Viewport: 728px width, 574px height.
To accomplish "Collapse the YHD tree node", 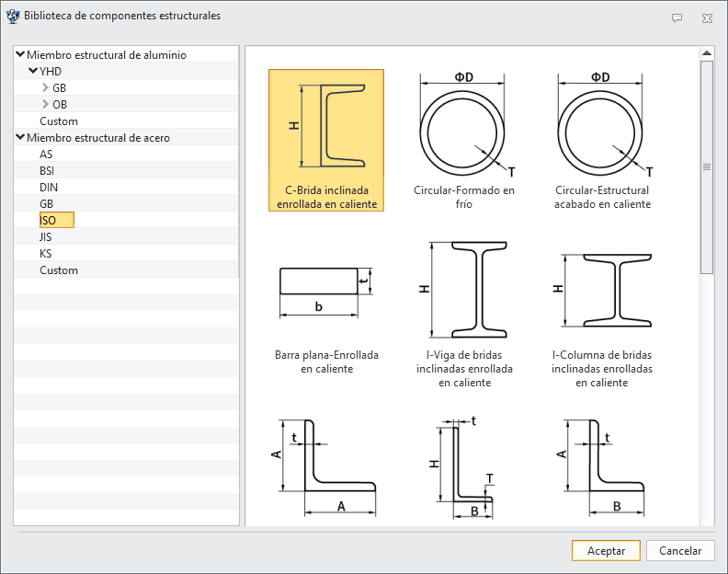I will click(33, 71).
